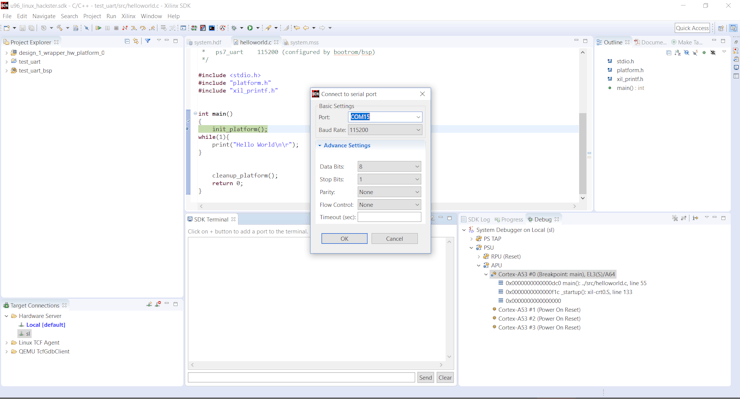740x399 pixels.
Task: Select main() : int in Outline
Action: tap(630, 88)
